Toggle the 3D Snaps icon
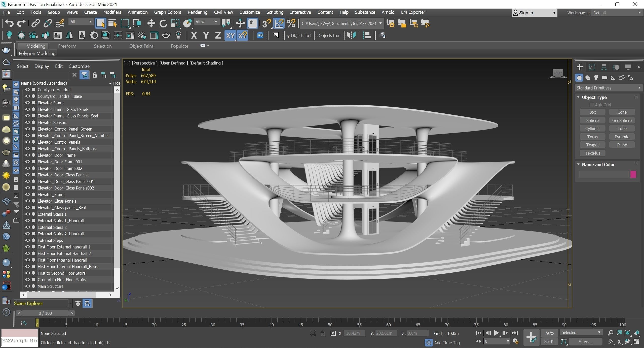 pyautogui.click(x=267, y=23)
